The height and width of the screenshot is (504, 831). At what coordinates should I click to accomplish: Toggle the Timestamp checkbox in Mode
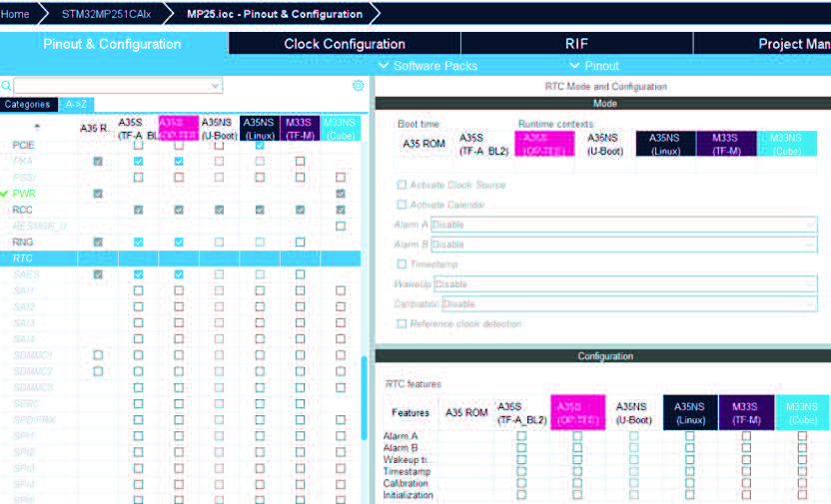click(402, 263)
